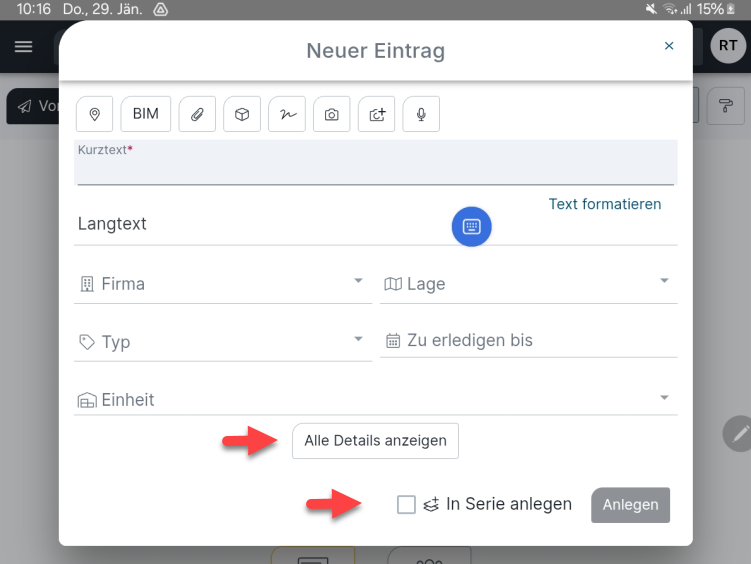
Task: Enable the In Serie anlegen checkbox
Action: point(406,505)
